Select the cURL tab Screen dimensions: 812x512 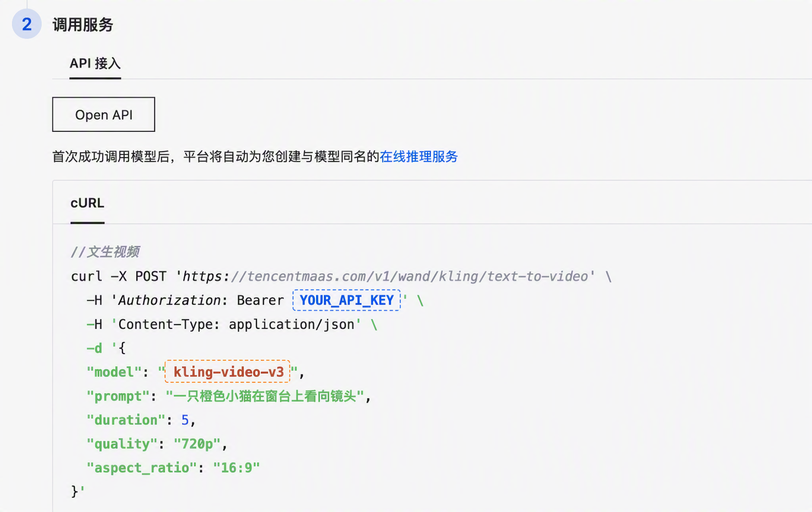[87, 203]
